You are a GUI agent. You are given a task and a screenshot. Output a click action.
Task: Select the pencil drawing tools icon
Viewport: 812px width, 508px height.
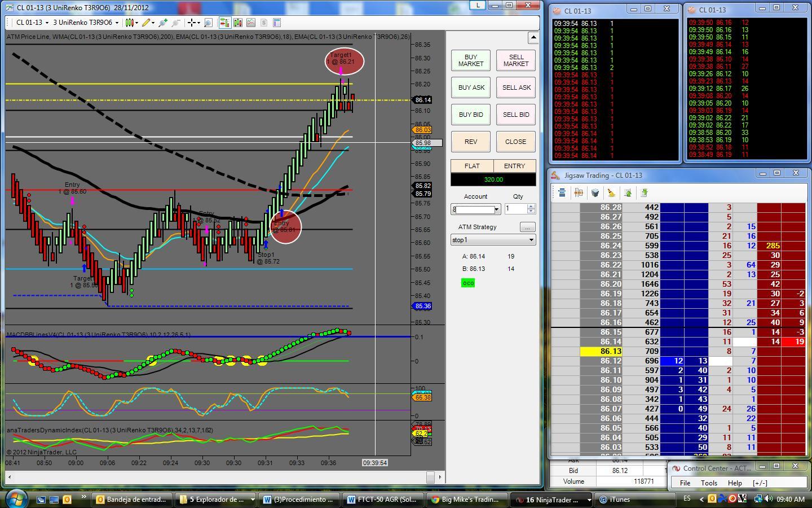click(x=145, y=23)
